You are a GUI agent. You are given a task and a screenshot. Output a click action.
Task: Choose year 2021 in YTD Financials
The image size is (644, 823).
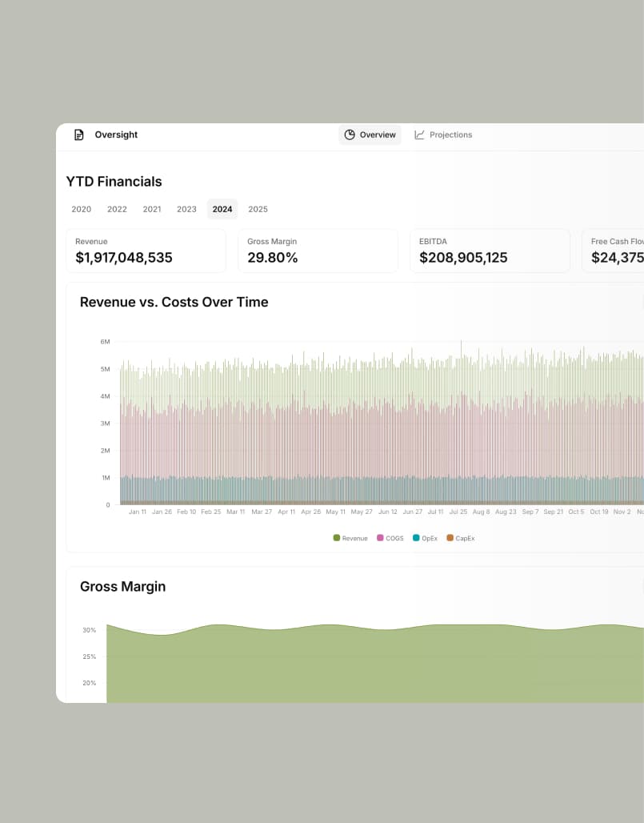tap(152, 209)
